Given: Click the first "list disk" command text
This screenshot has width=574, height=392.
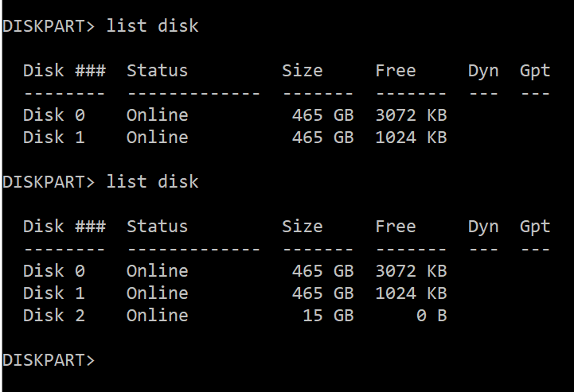Looking at the screenshot, I should 152,26.
